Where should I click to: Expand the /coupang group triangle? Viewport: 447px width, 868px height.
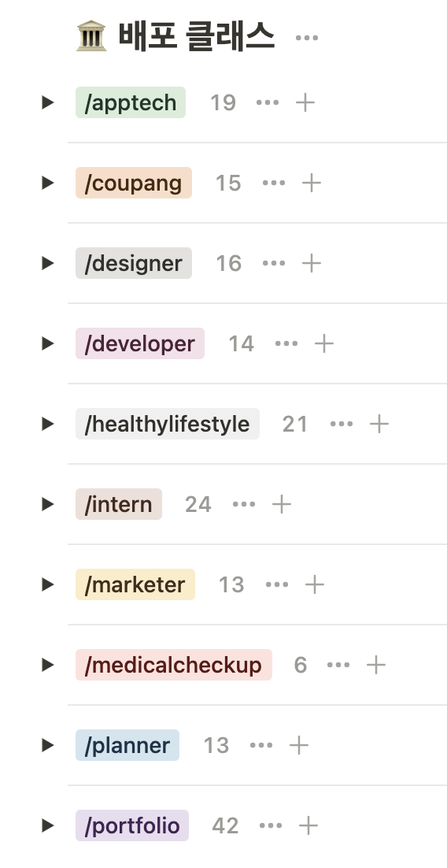click(47, 183)
